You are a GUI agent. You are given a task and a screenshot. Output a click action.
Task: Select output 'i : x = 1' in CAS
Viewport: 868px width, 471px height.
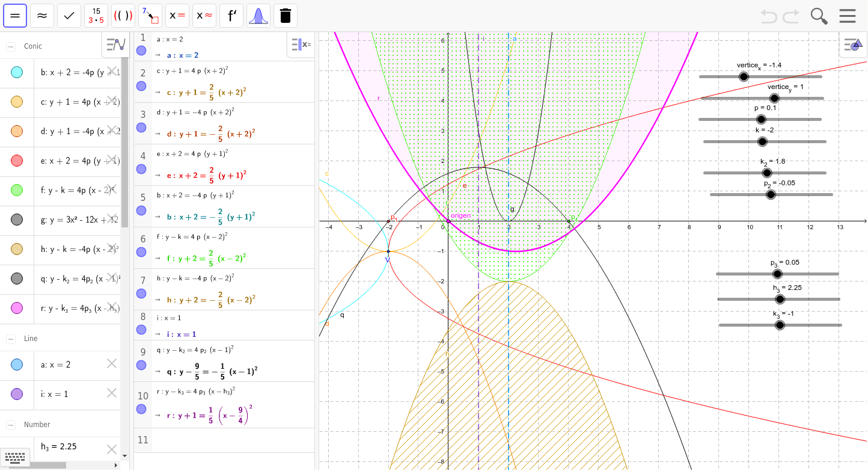pos(182,334)
